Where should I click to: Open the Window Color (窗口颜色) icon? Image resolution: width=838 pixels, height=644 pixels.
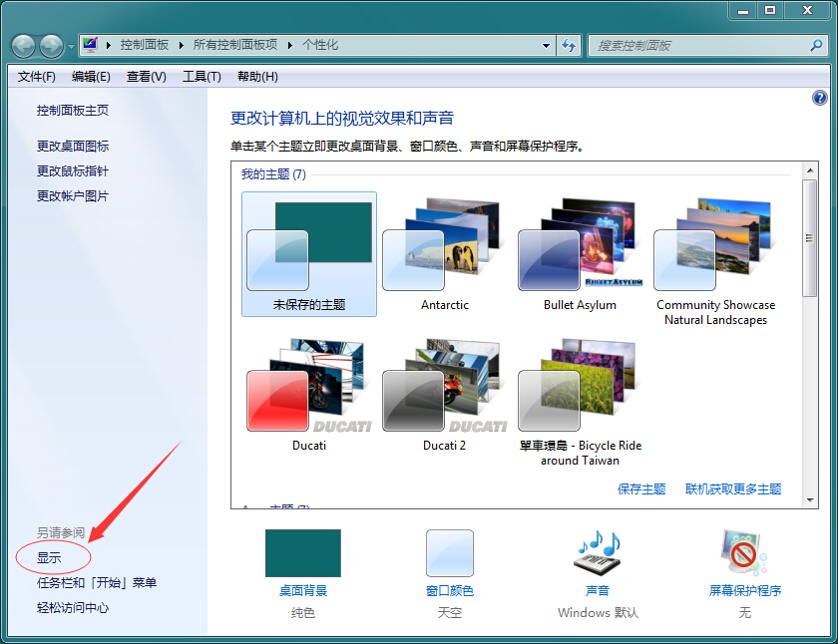449,553
